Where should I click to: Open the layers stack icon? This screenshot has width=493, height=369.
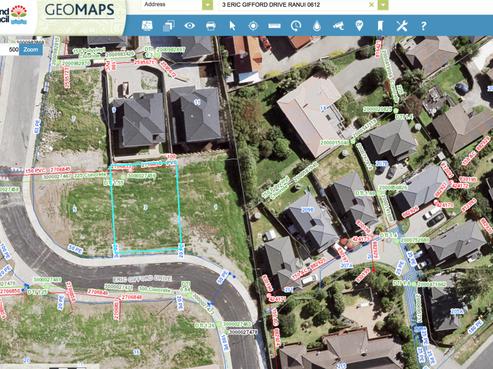click(x=169, y=26)
